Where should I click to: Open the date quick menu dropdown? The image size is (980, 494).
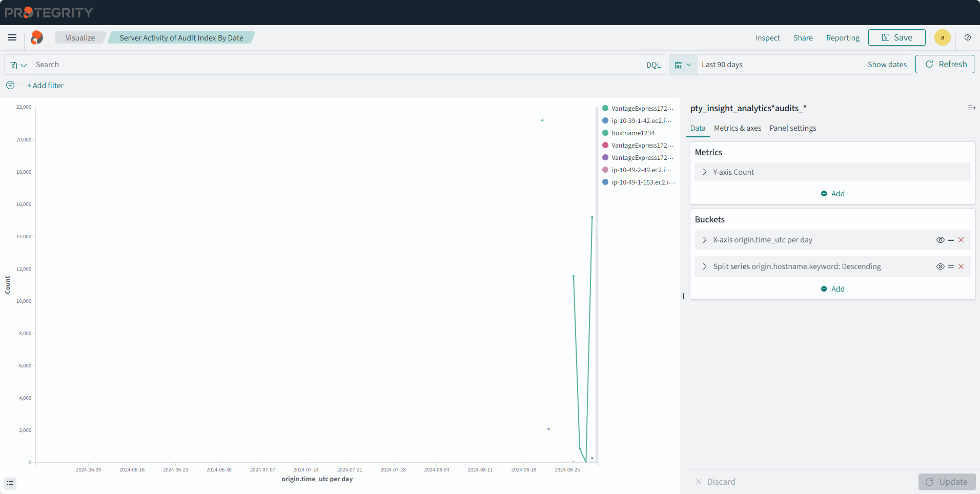click(683, 65)
